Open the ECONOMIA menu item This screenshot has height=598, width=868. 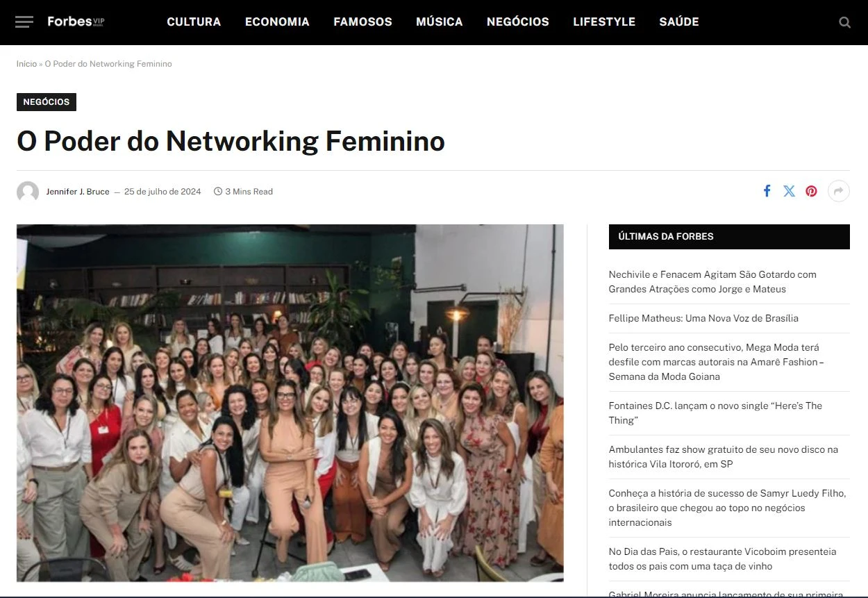[277, 22]
